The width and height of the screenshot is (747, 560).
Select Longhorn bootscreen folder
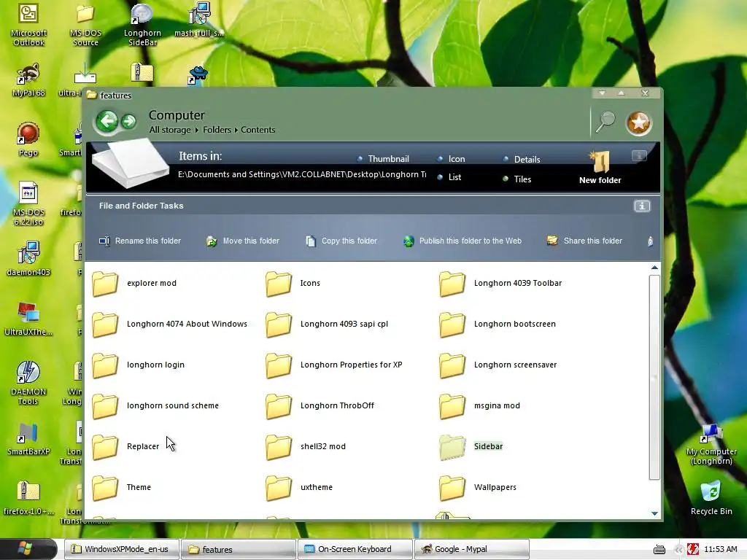coord(498,324)
